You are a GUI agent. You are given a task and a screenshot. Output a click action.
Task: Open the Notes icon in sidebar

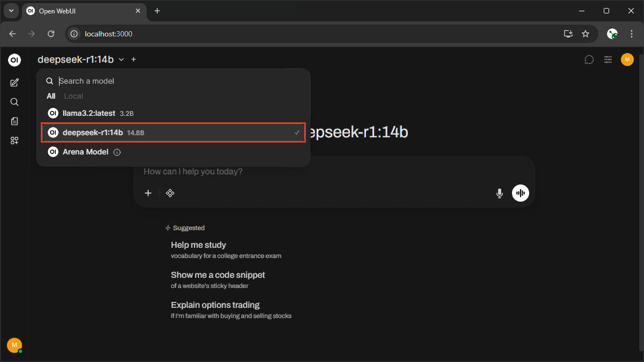pos(14,121)
